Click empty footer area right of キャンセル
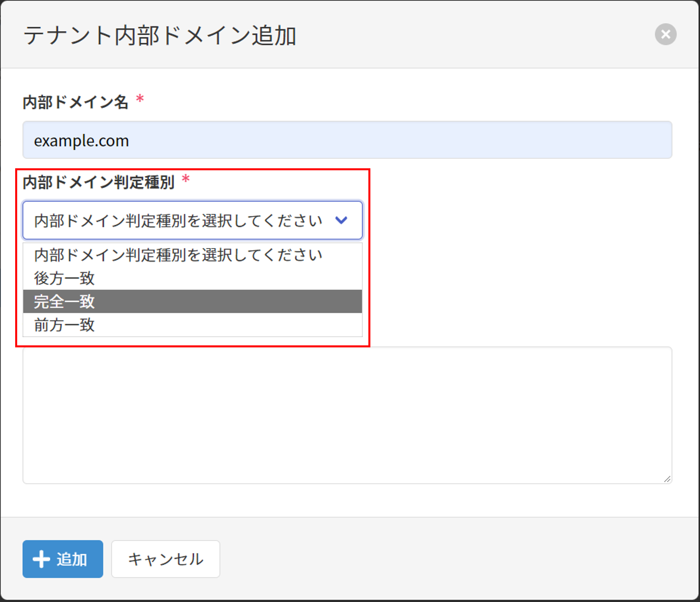Screen dimensions: 700x602 (439, 559)
